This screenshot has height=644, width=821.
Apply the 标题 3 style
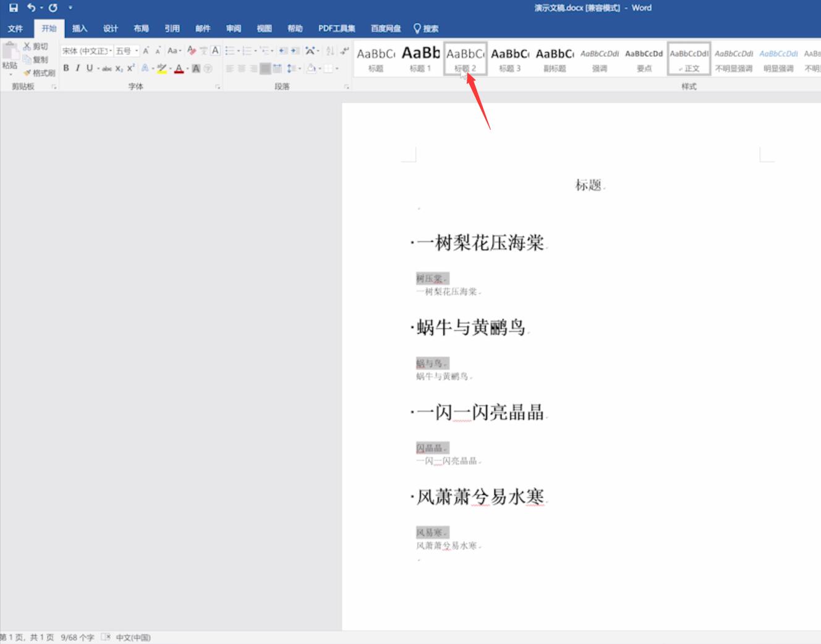click(510, 59)
